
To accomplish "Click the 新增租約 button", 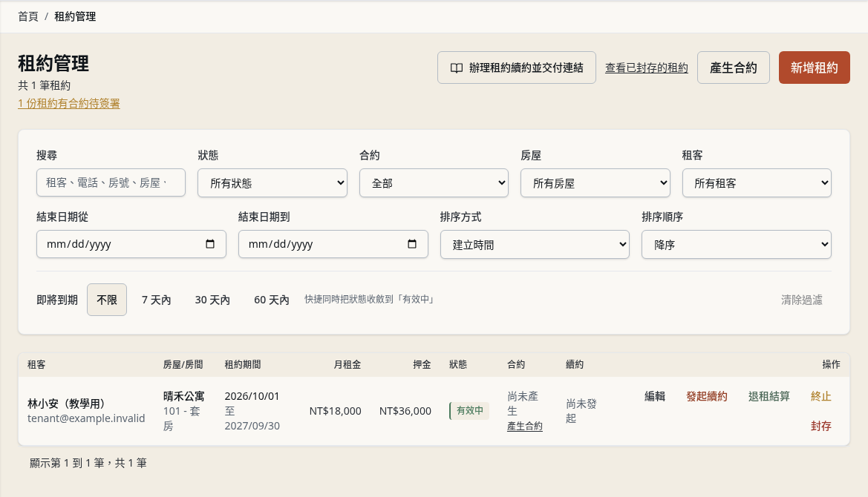I will pos(815,68).
